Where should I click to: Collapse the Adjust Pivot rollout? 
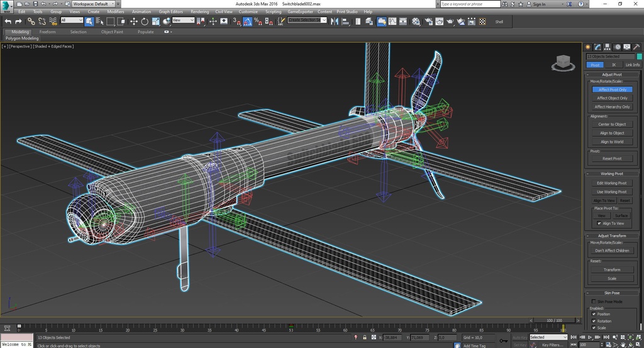coord(611,74)
